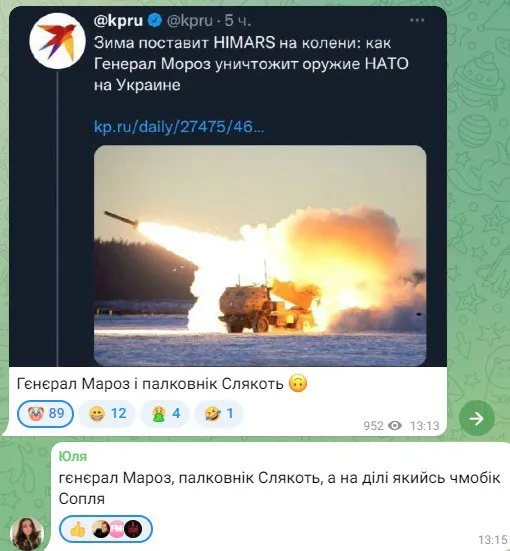The height and width of the screenshot is (551, 510).
Task: Toggle the grinning reaction with 12
Action: (x=107, y=414)
